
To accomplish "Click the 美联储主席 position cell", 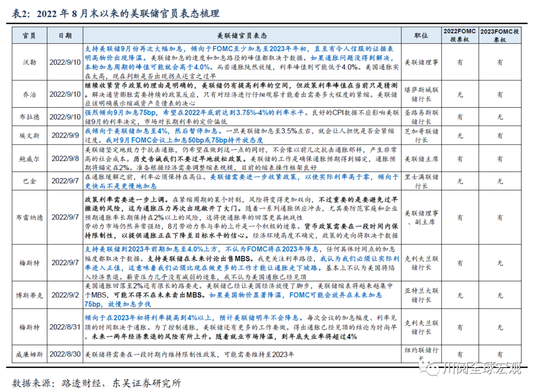I will pos(421,159).
